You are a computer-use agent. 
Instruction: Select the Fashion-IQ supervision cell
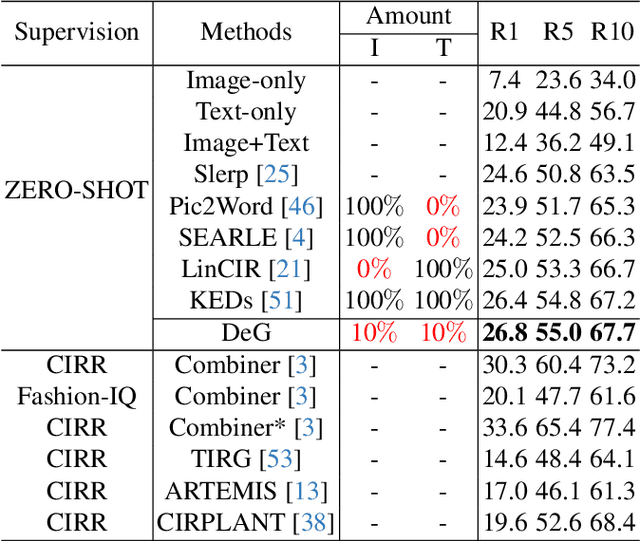[76, 397]
